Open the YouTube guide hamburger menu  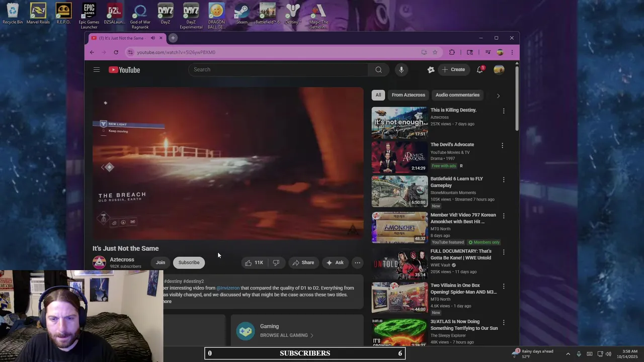point(97,69)
